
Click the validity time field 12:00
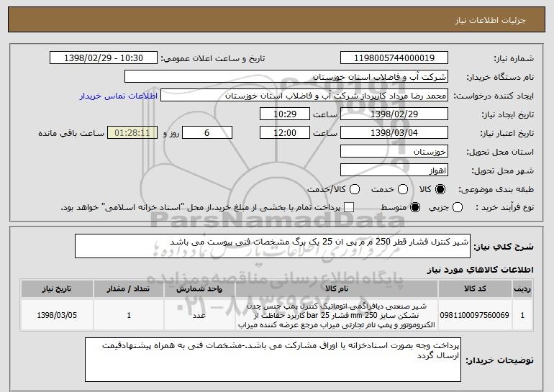285,133
